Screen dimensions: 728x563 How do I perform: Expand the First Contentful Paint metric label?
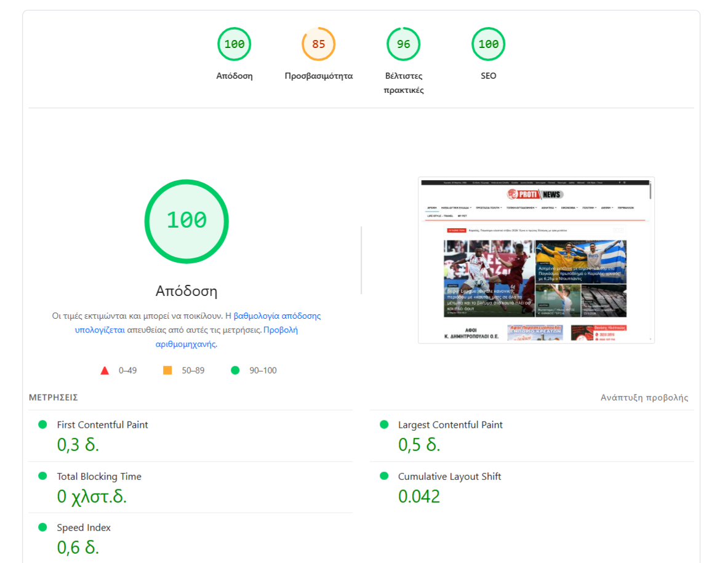(x=102, y=425)
